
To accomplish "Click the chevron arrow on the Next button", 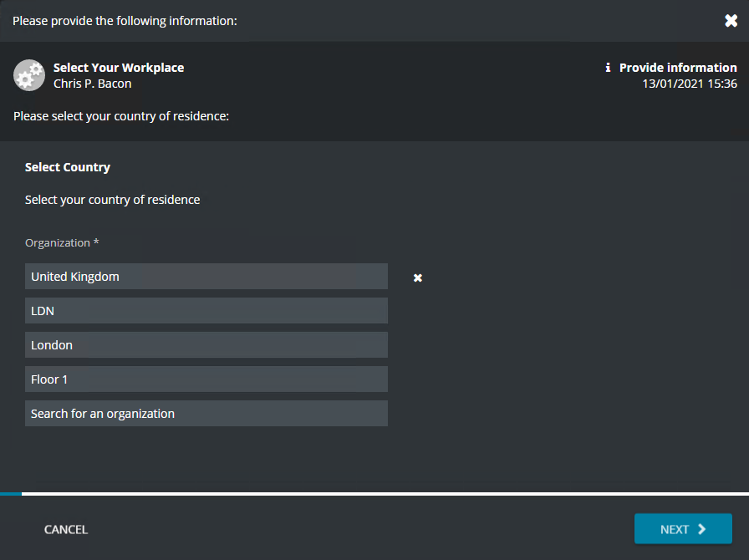I will pyautogui.click(x=702, y=529).
